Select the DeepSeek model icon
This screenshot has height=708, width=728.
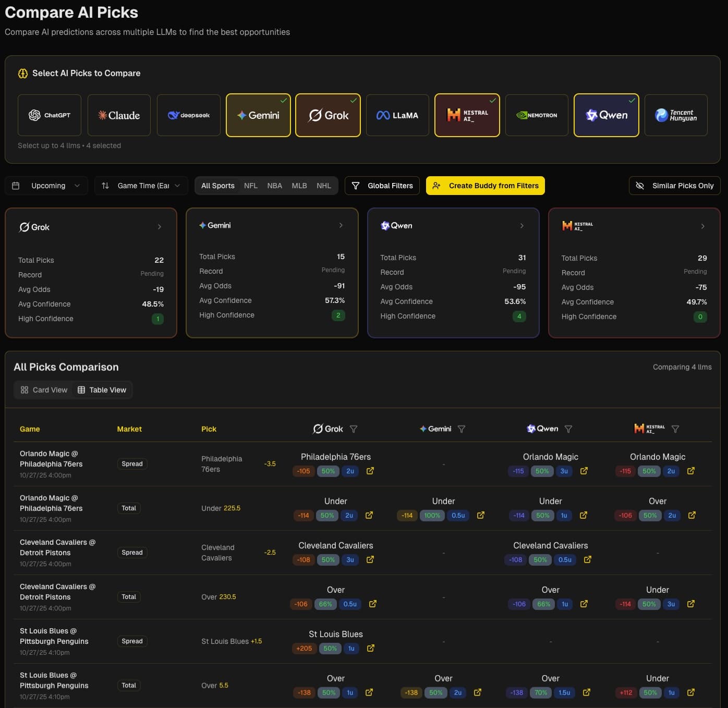click(188, 115)
